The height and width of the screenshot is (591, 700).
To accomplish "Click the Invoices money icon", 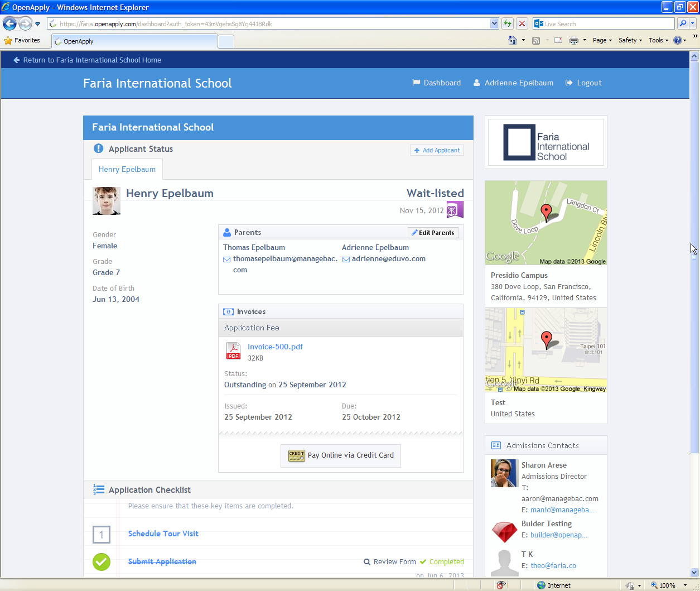I will (x=228, y=311).
